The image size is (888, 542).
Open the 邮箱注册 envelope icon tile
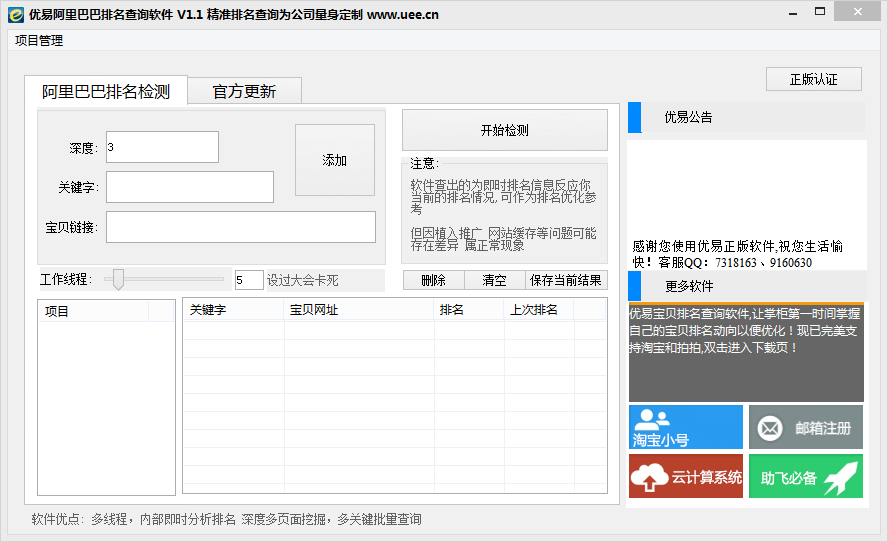point(805,427)
